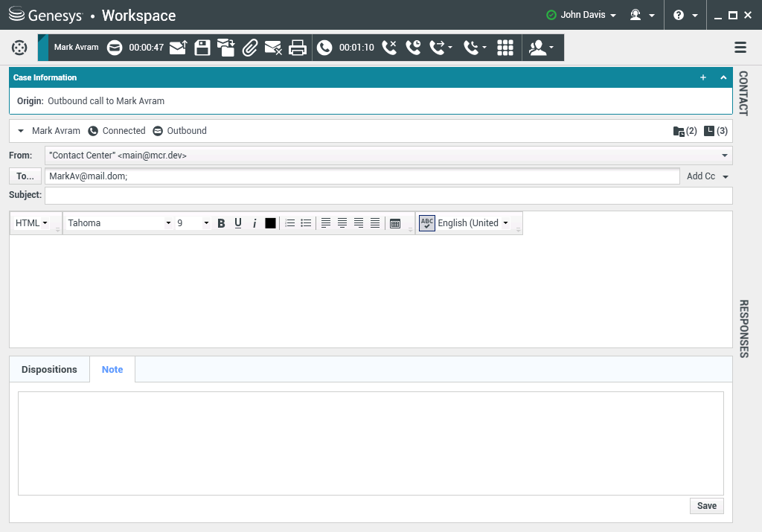Toggle spell check ABC button
This screenshot has height=532, width=762.
coord(426,223)
